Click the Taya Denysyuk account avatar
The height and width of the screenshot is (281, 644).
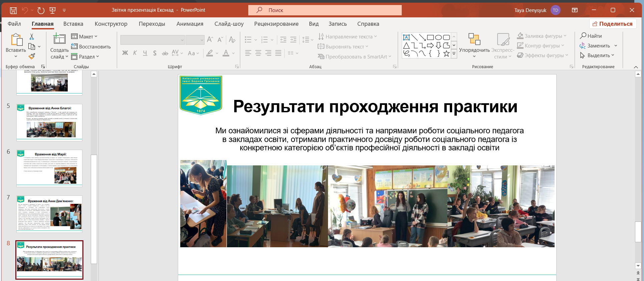click(x=556, y=10)
